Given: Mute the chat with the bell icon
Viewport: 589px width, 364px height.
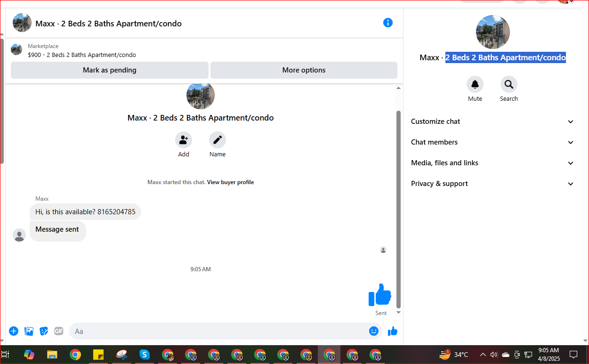Looking at the screenshot, I should point(475,84).
